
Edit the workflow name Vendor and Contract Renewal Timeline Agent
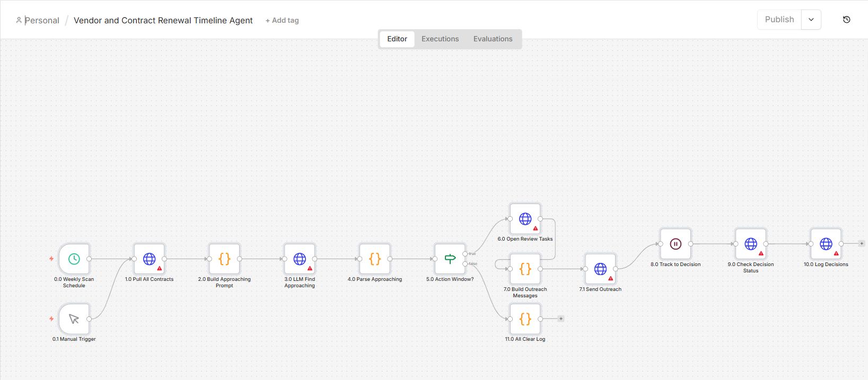(x=163, y=20)
